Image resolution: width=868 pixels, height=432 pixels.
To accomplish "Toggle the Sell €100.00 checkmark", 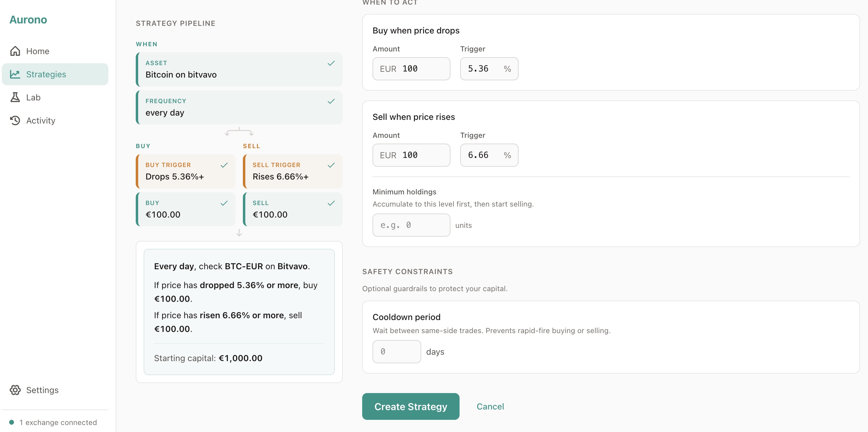I will coord(331,203).
